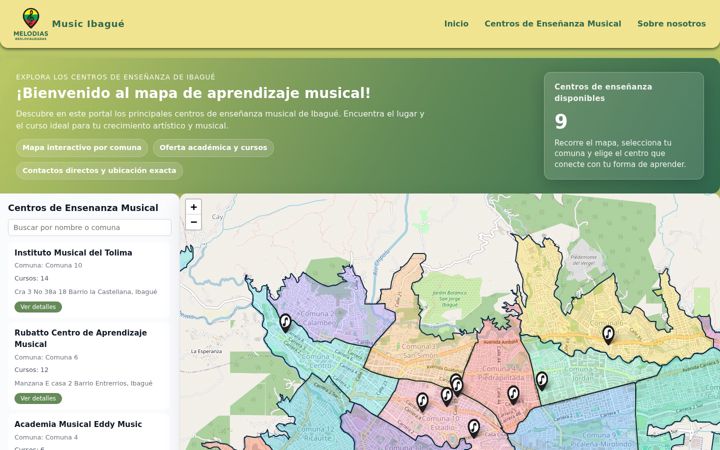Screen dimensions: 720x450
Task: Select the southernmost music marker near Estadio
Action: [x=473, y=428]
